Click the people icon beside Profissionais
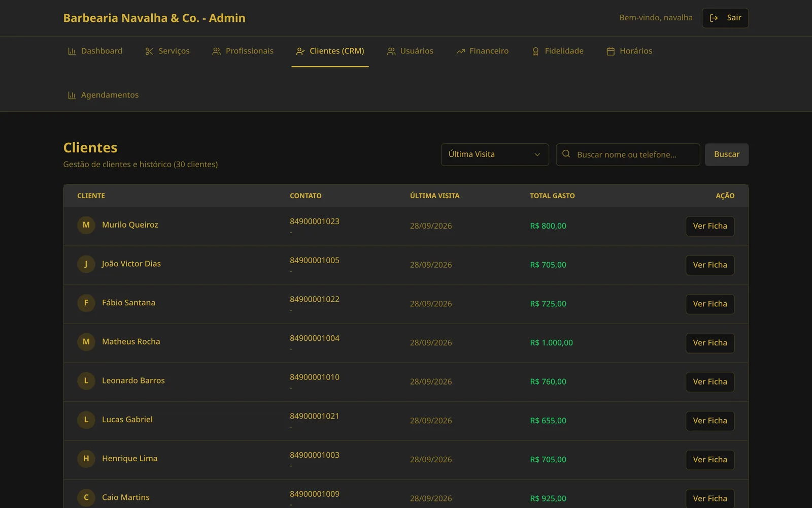The height and width of the screenshot is (508, 812). coord(216,51)
